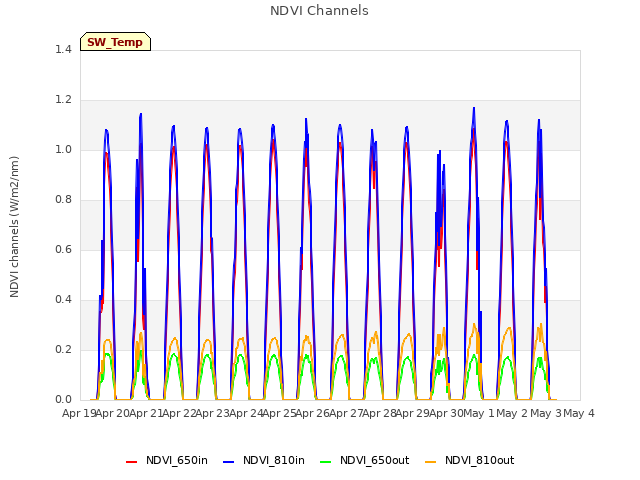This screenshot has height=480, width=640.
Task: Click the red NDVI_650in legend swatch
Action: pyautogui.click(x=131, y=462)
